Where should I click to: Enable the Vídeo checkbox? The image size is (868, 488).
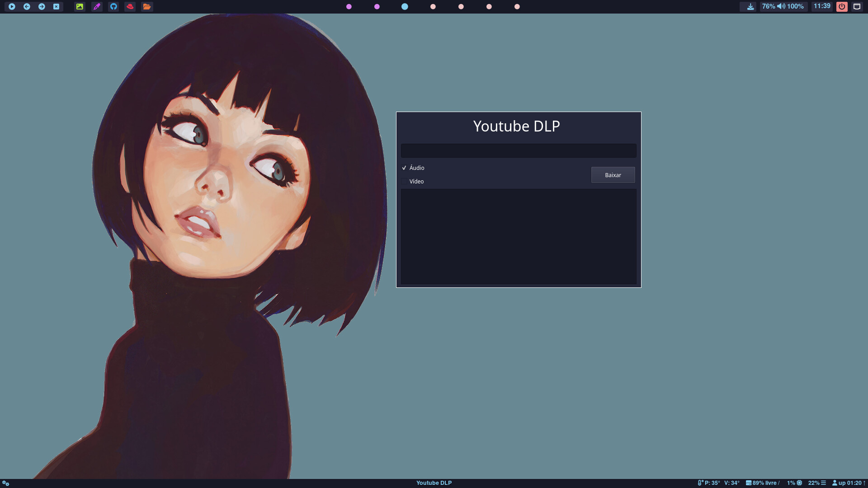pyautogui.click(x=404, y=182)
